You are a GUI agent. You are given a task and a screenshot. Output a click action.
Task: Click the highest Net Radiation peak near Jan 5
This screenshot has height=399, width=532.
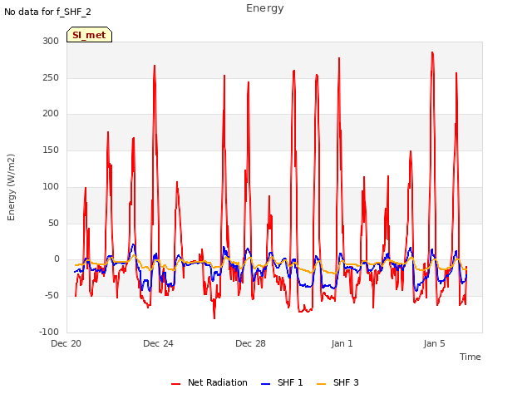coord(432,52)
